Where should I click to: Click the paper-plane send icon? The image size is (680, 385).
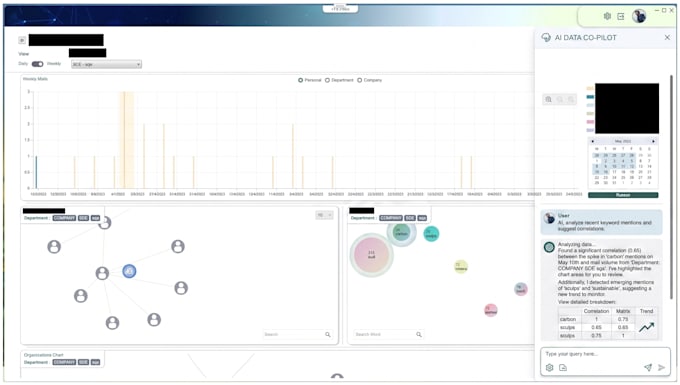pyautogui.click(x=648, y=368)
